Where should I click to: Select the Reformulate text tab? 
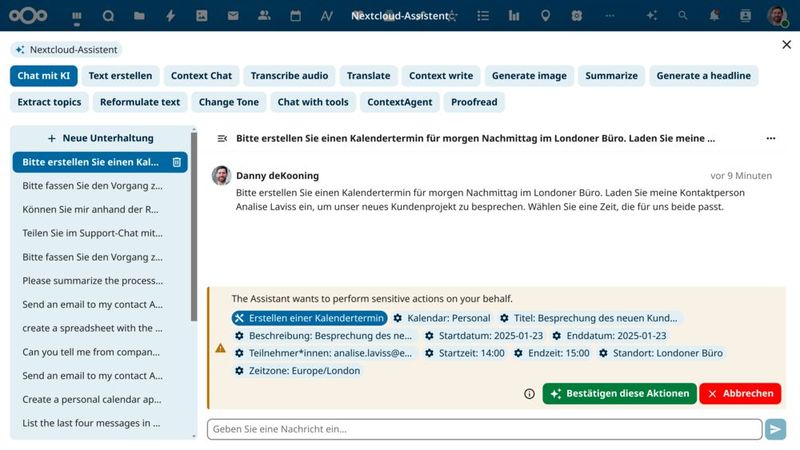point(140,102)
